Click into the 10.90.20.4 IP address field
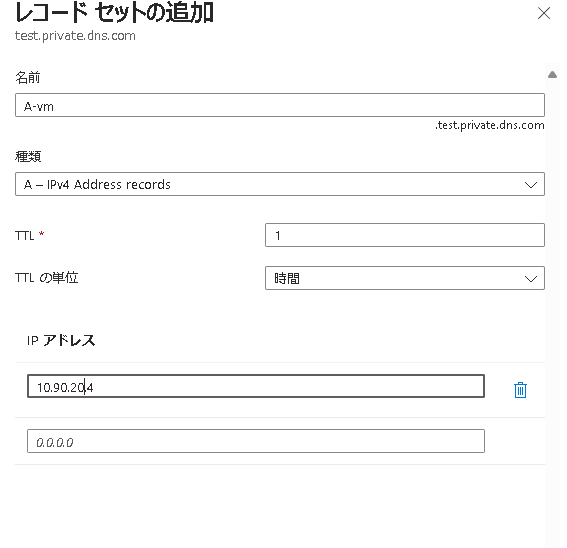 coord(256,386)
